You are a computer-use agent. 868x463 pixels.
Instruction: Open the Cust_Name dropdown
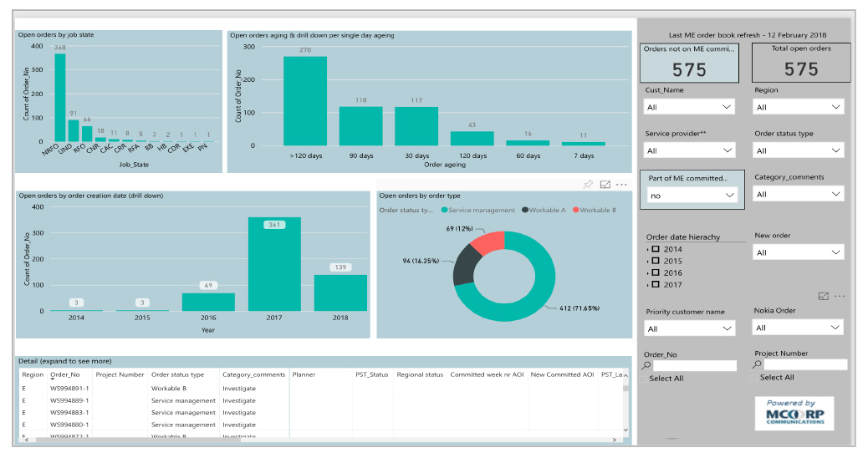click(x=689, y=107)
